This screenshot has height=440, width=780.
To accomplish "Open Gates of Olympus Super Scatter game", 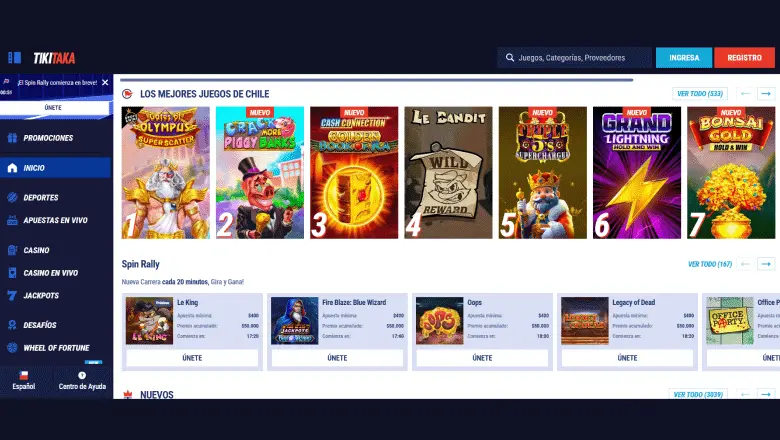I will point(166,173).
